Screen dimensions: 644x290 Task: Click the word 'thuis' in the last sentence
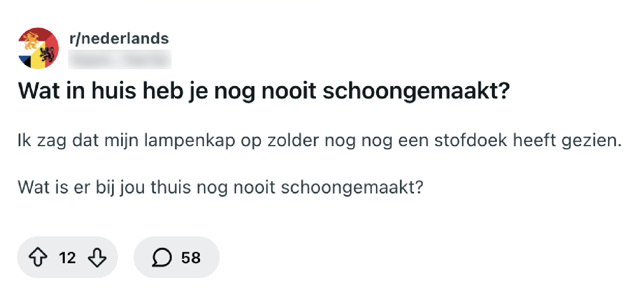[x=170, y=187]
